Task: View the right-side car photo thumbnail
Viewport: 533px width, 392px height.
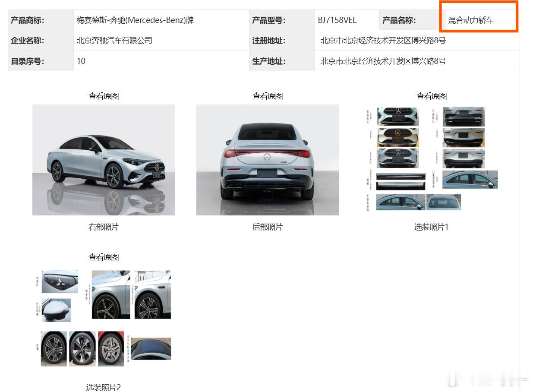Action: click(x=104, y=160)
